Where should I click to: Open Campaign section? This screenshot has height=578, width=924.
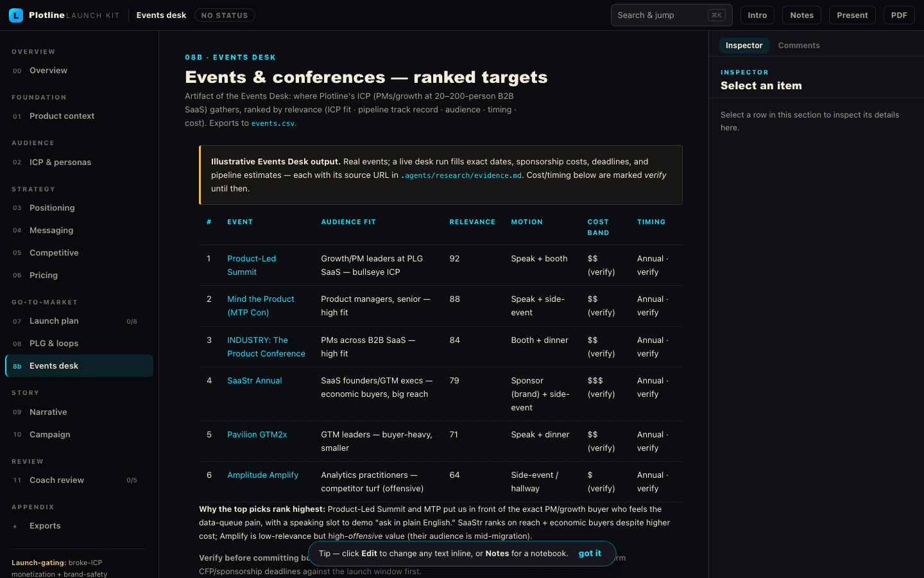79,435
